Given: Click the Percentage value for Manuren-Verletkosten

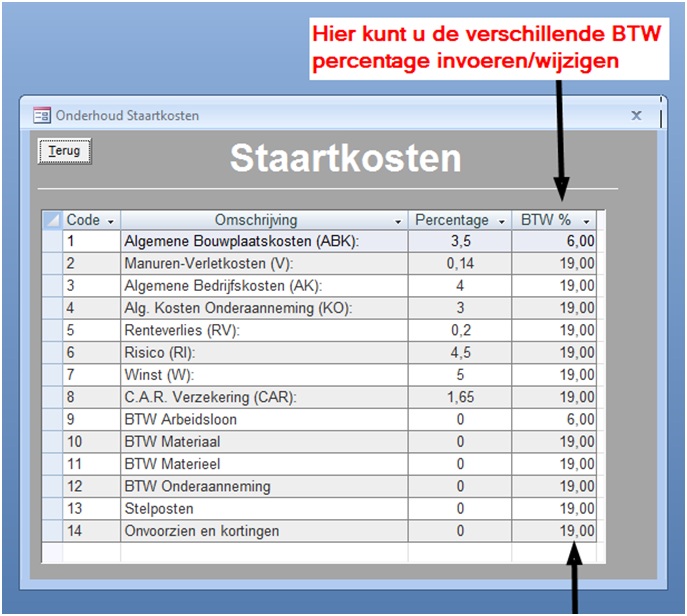Looking at the screenshot, I should 459,263.
